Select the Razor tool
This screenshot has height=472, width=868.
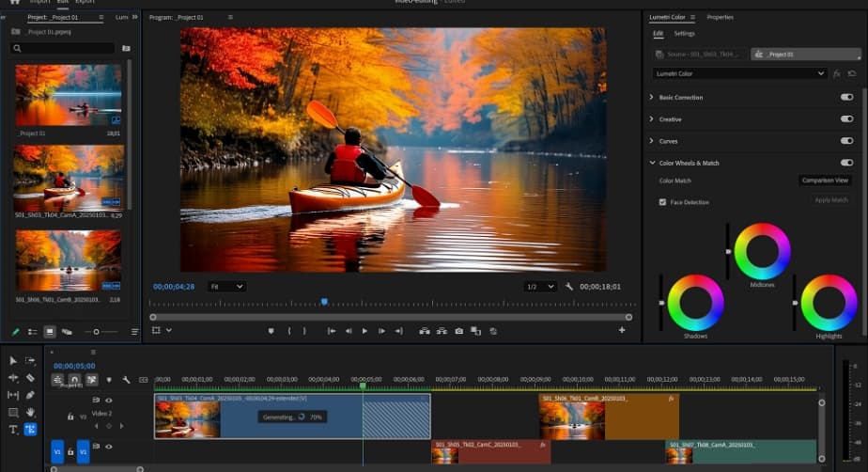pos(30,378)
